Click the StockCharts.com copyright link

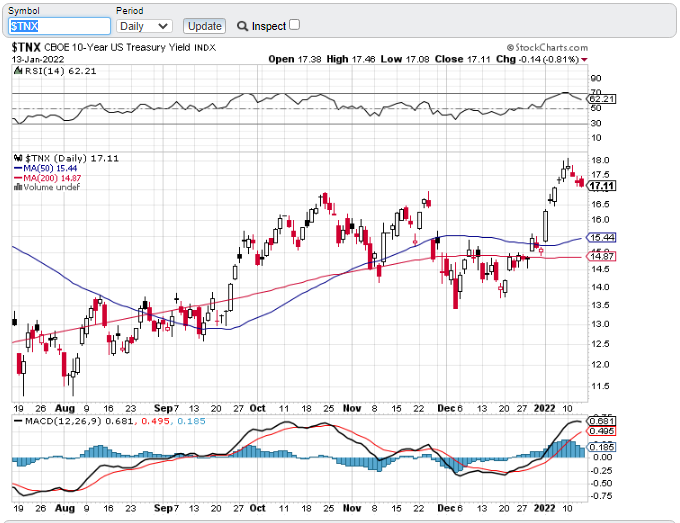pos(547,47)
